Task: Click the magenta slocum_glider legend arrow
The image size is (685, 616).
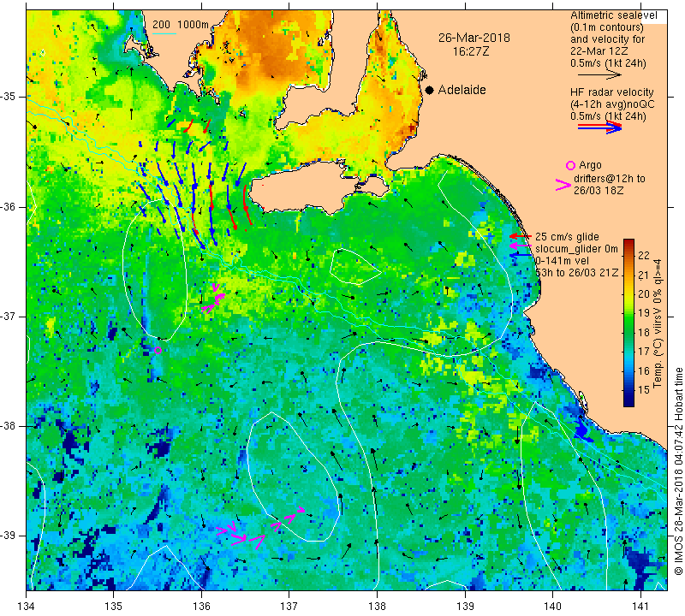Action: coord(521,246)
